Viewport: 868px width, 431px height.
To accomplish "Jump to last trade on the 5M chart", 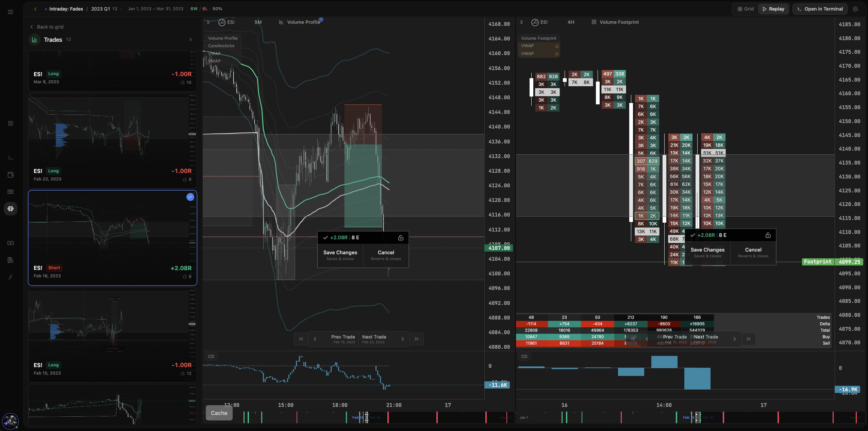I will (x=417, y=339).
